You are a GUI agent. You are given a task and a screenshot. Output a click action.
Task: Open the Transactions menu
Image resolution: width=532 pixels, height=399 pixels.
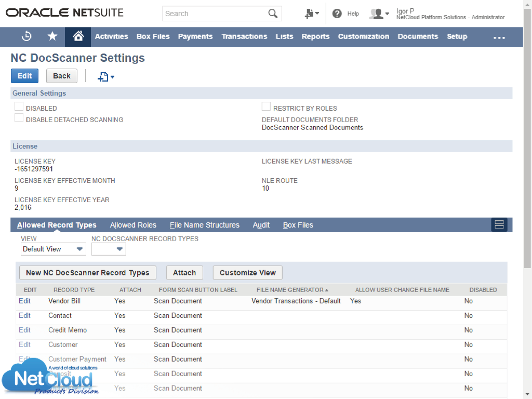(x=244, y=36)
